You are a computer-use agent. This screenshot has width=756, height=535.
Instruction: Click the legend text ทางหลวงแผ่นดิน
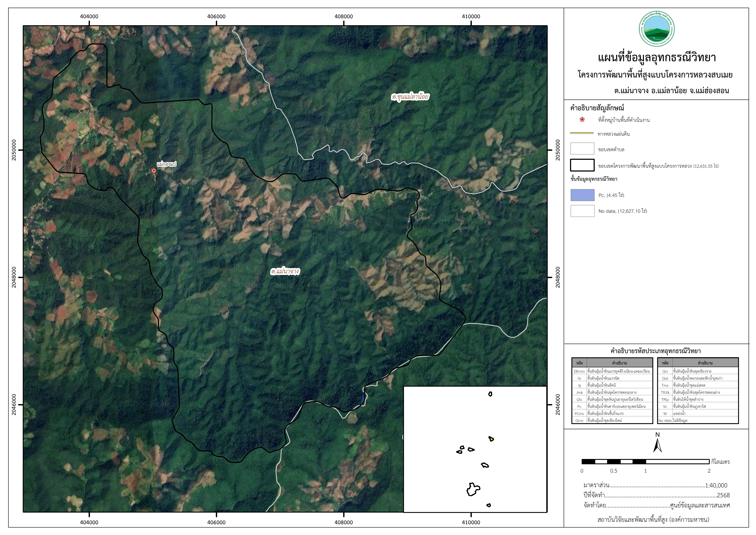click(614, 134)
